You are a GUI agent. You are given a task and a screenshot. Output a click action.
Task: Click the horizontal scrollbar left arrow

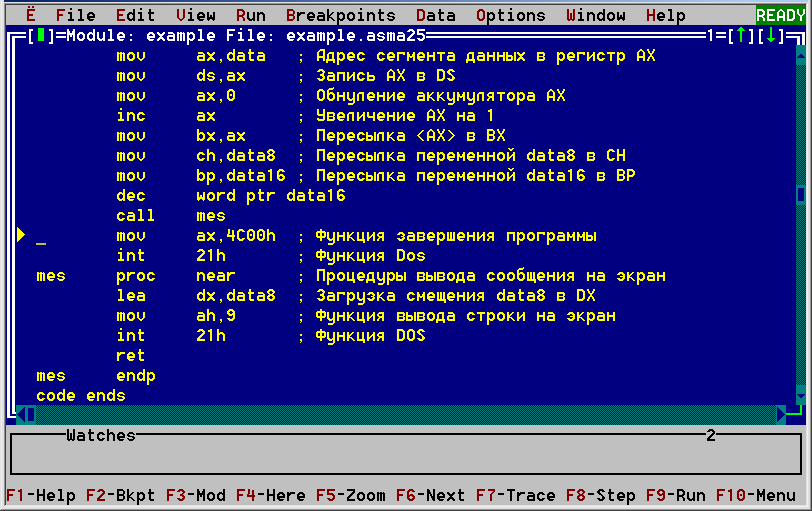click(x=21, y=415)
